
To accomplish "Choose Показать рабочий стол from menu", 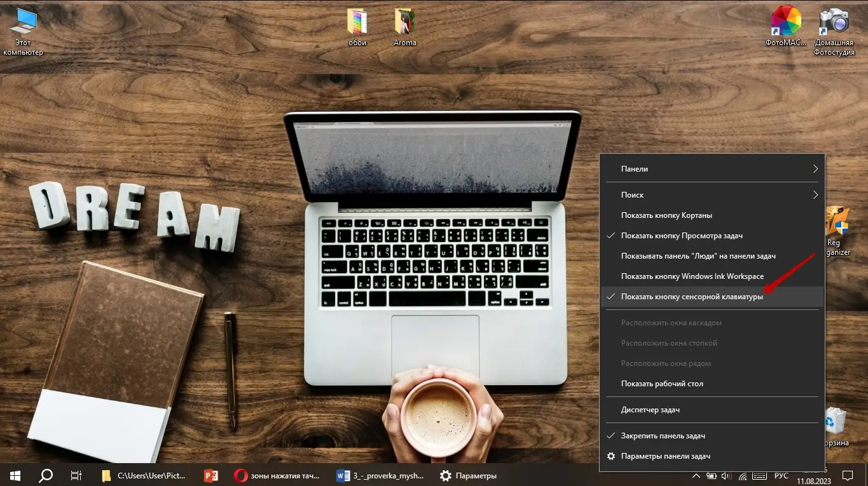I will click(x=712, y=384).
